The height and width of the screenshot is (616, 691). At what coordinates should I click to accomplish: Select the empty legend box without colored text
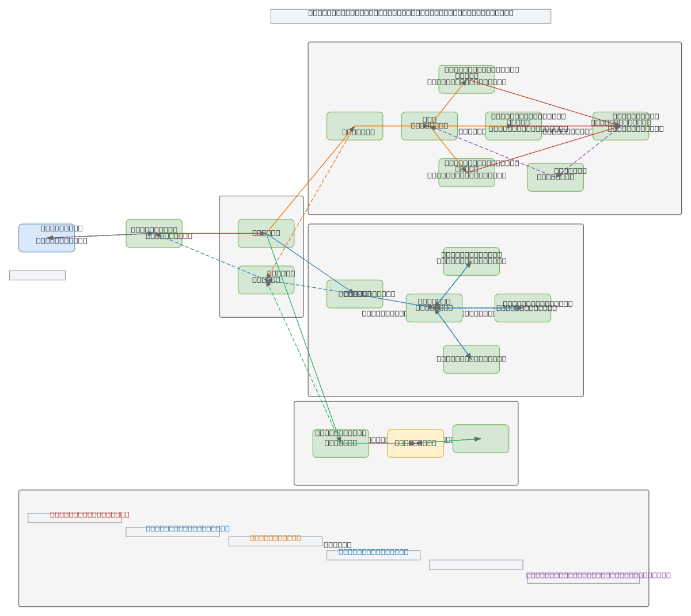pyautogui.click(x=476, y=565)
